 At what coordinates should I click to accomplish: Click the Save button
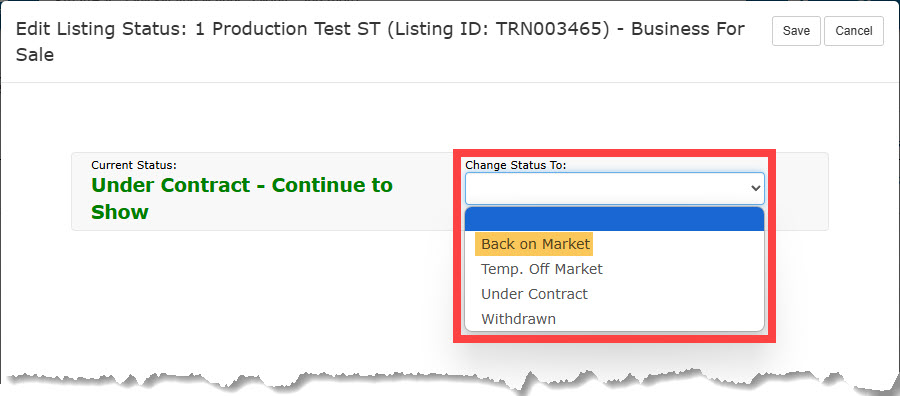pyautogui.click(x=796, y=31)
